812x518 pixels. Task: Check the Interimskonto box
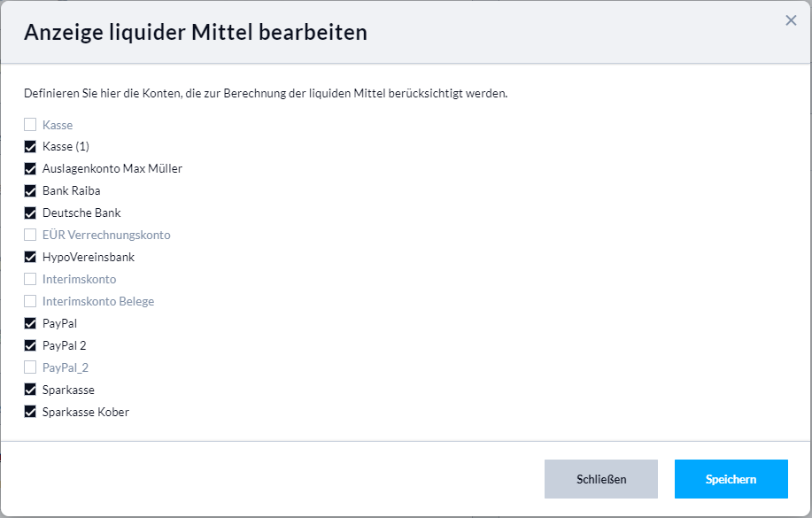click(30, 279)
